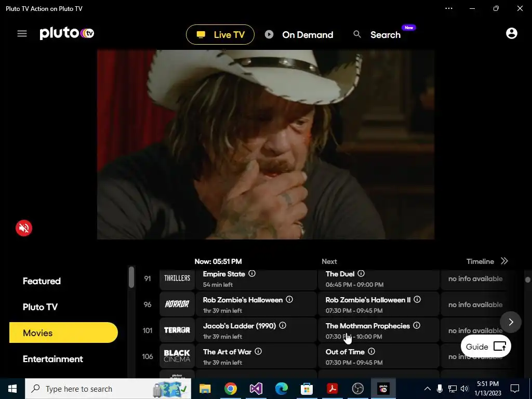Show info for The Mothman Prophecies
Screen dimensions: 532x399
pyautogui.click(x=417, y=326)
